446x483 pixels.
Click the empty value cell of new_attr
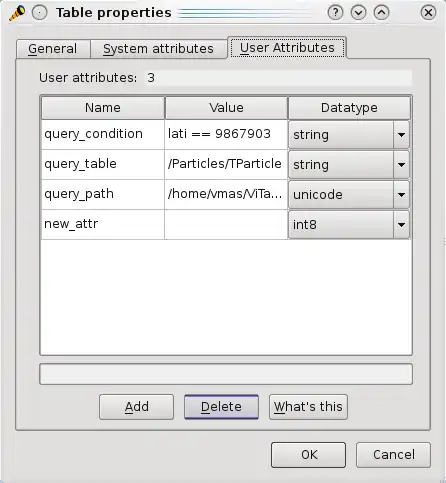point(226,224)
